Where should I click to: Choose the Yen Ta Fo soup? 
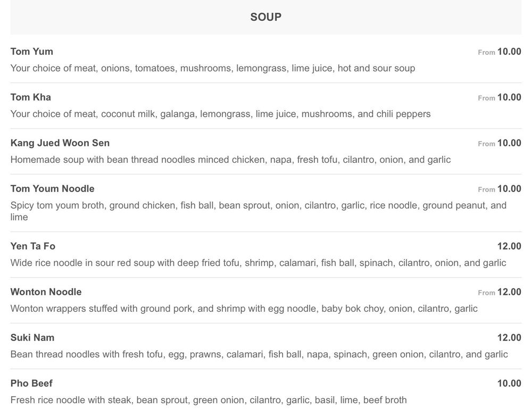33,246
